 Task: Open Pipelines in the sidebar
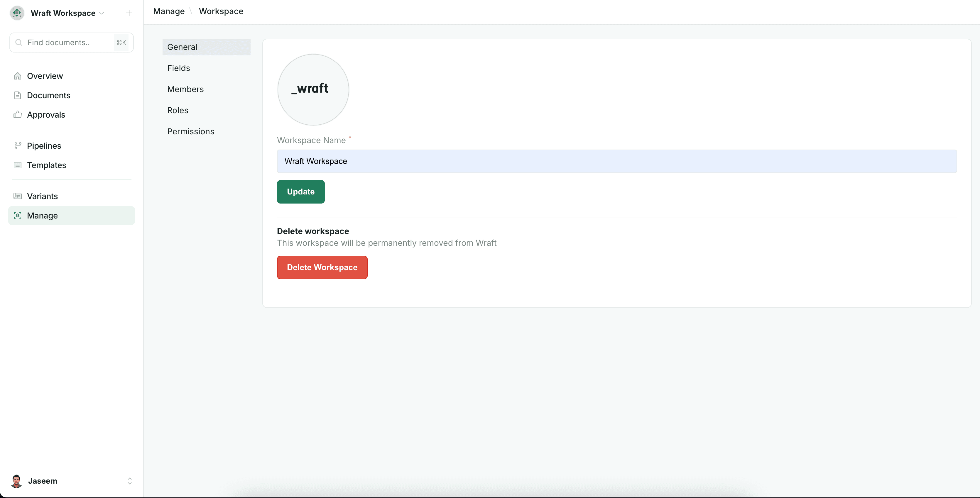44,146
